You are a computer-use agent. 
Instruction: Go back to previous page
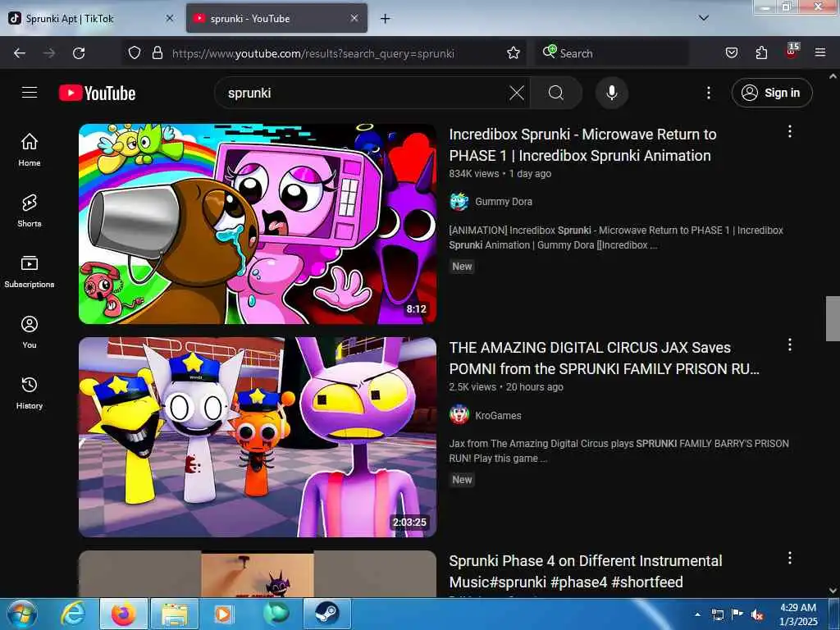[x=20, y=53]
